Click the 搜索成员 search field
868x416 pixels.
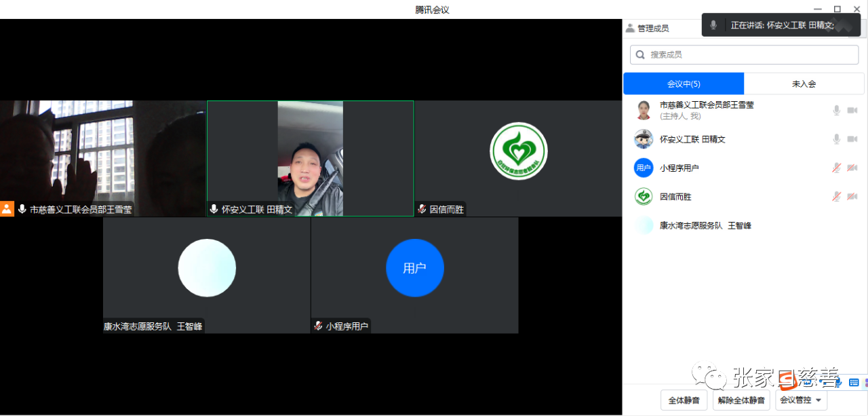(x=744, y=55)
